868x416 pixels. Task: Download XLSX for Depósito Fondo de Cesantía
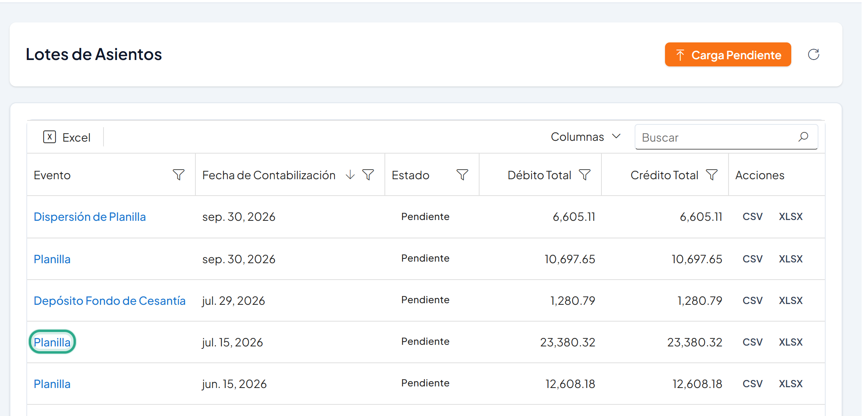[x=791, y=301]
